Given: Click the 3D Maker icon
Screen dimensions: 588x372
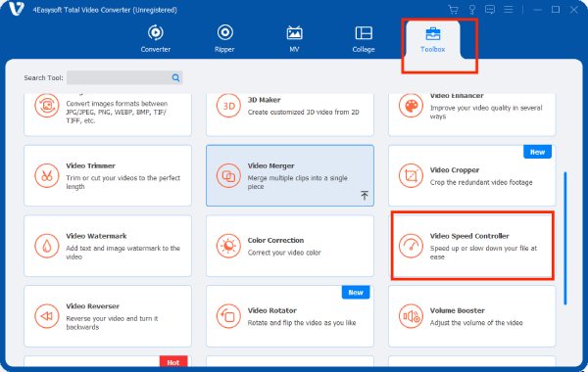Looking at the screenshot, I should [x=228, y=106].
